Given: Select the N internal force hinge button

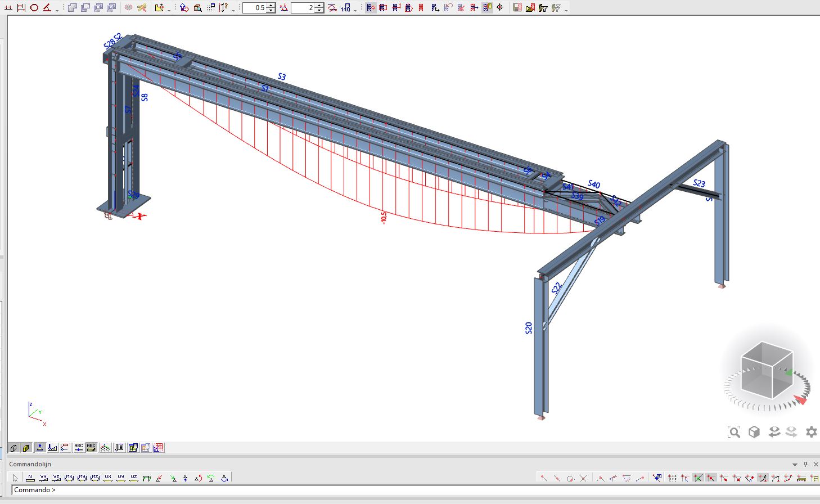Looking at the screenshot, I should click(30, 478).
